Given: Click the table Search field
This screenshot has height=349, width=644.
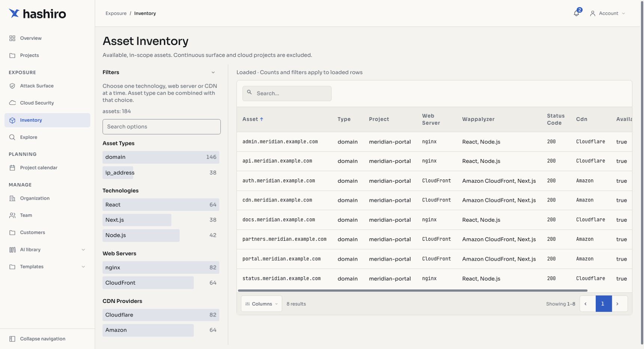Looking at the screenshot, I should tap(287, 94).
